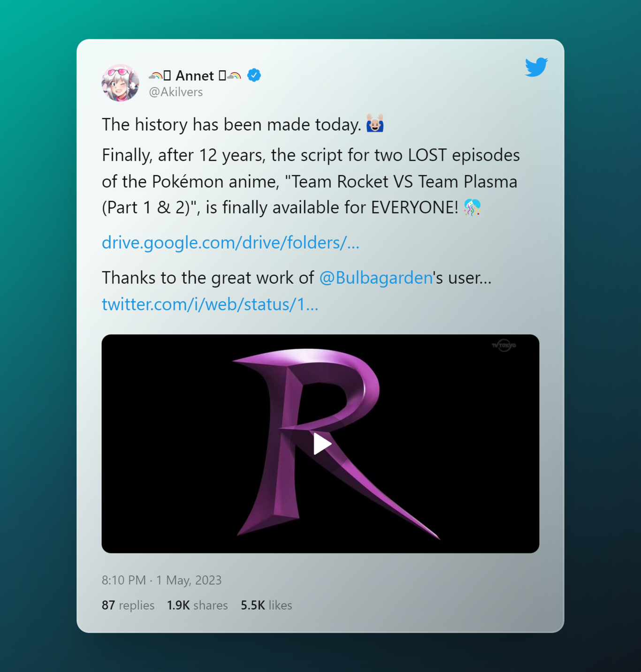Click the raised hands emoji
The image size is (641, 672).
coord(375,123)
